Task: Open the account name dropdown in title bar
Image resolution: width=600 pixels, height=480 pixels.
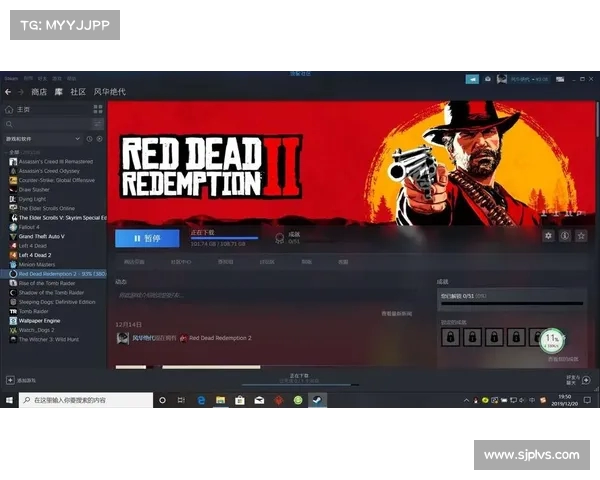Action: [530, 79]
